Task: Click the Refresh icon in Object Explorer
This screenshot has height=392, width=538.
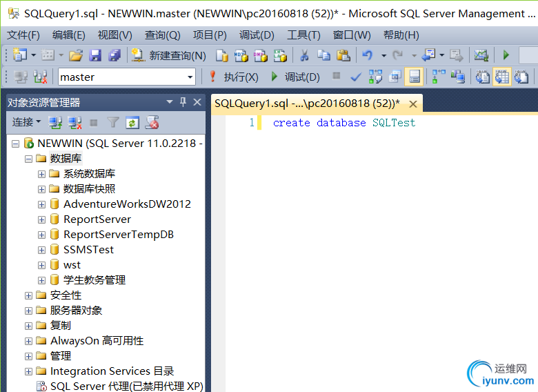Action: 132,123
